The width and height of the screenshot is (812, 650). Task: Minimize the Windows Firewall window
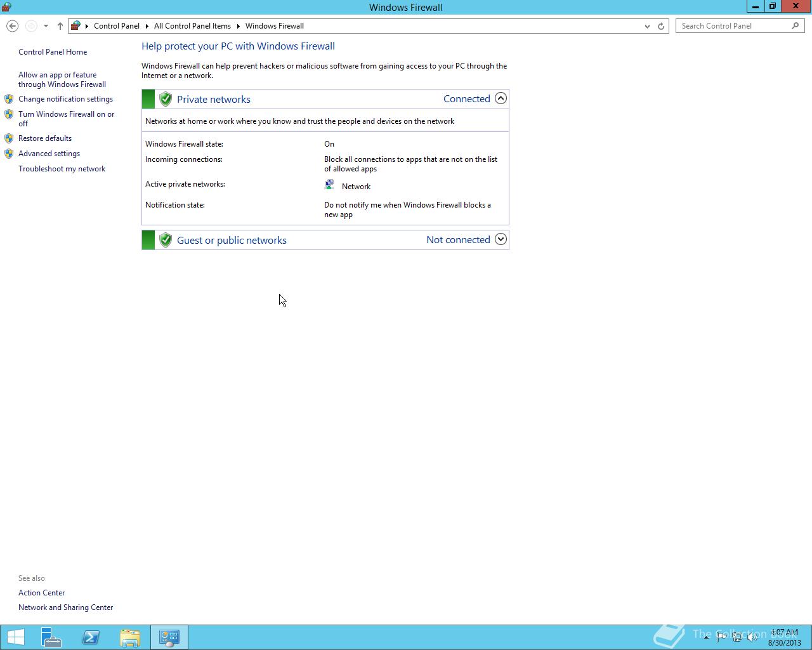(x=755, y=6)
